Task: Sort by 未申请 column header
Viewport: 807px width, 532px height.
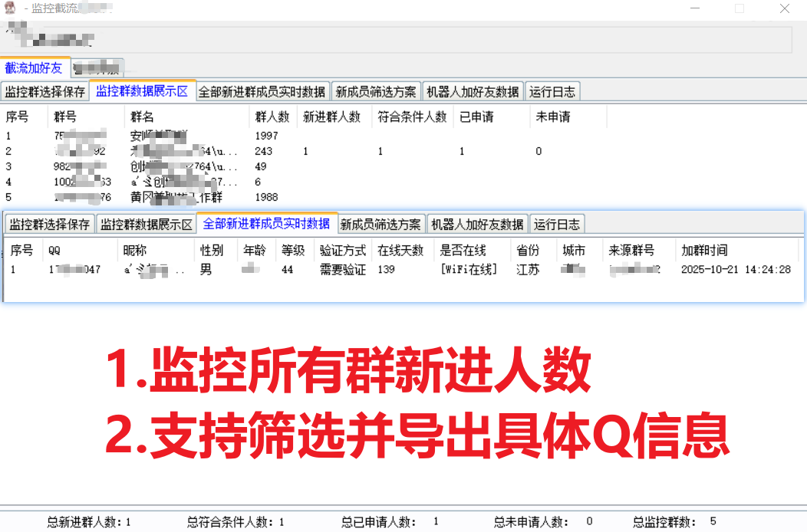Action: (x=552, y=117)
